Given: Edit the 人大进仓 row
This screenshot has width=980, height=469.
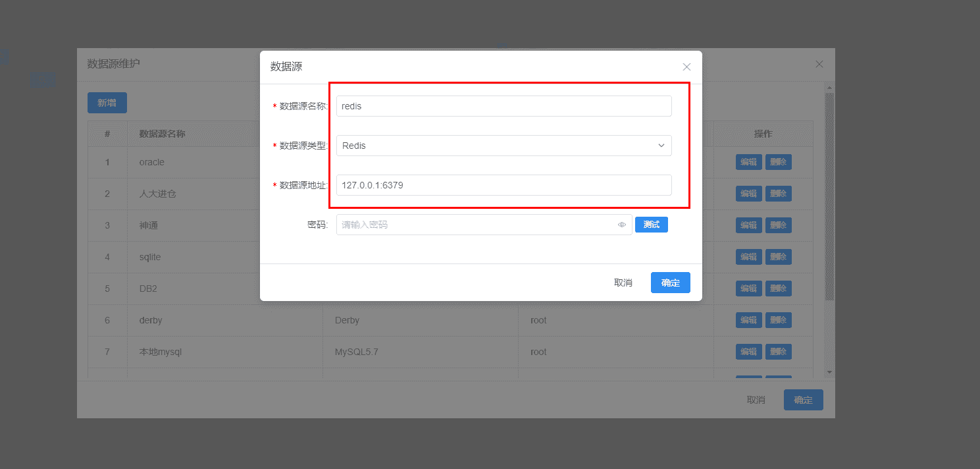Looking at the screenshot, I should coord(749,194).
